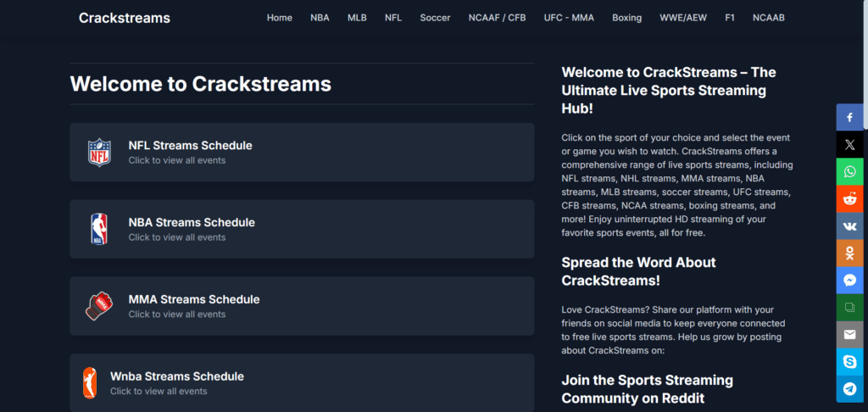868x412 pixels.
Task: Click the VK share icon
Action: [x=849, y=225]
